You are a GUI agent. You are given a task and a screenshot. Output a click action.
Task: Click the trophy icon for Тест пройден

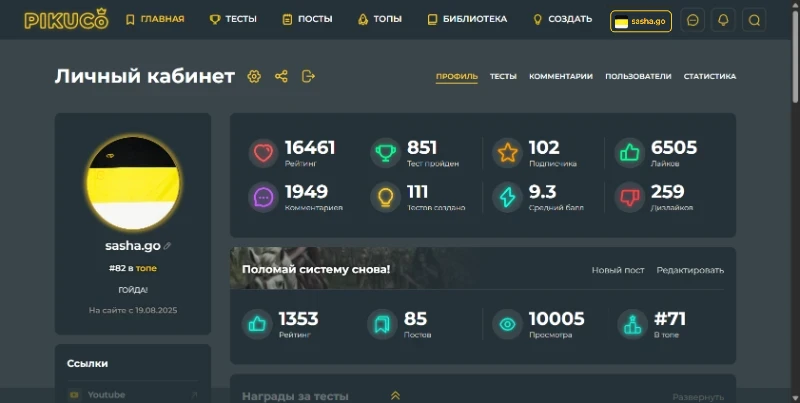coord(385,153)
